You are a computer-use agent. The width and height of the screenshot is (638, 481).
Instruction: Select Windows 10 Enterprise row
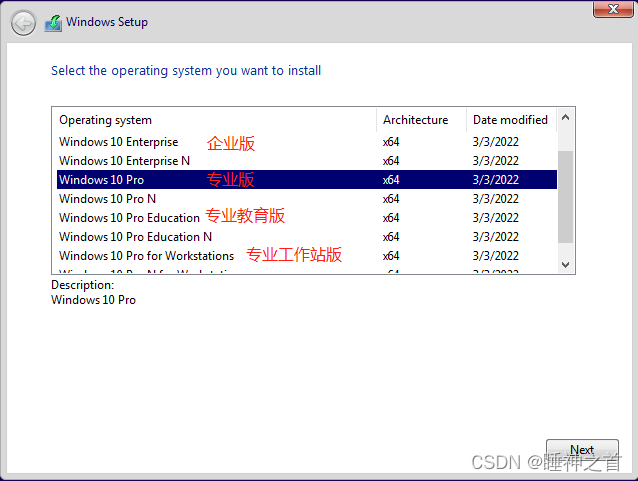(307, 142)
